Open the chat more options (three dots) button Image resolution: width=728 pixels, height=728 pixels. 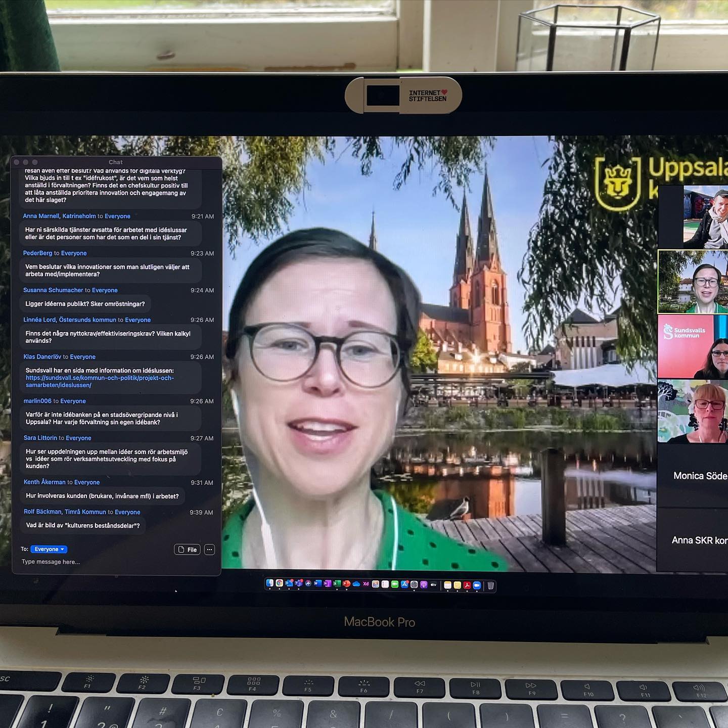pos(209,550)
